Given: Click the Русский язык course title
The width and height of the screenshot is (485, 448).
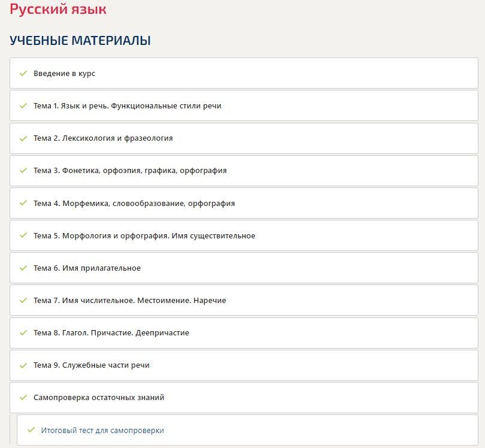Looking at the screenshot, I should click(x=58, y=9).
